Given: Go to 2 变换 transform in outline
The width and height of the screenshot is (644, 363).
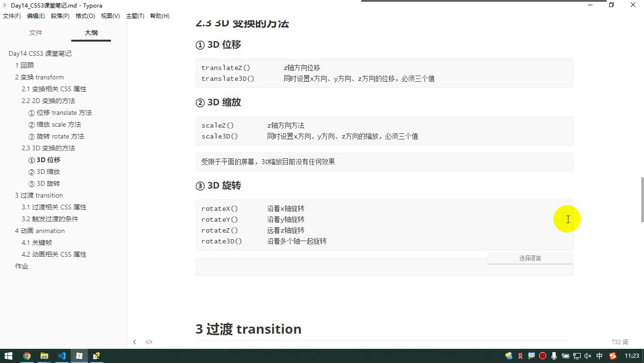Looking at the screenshot, I should (x=39, y=77).
